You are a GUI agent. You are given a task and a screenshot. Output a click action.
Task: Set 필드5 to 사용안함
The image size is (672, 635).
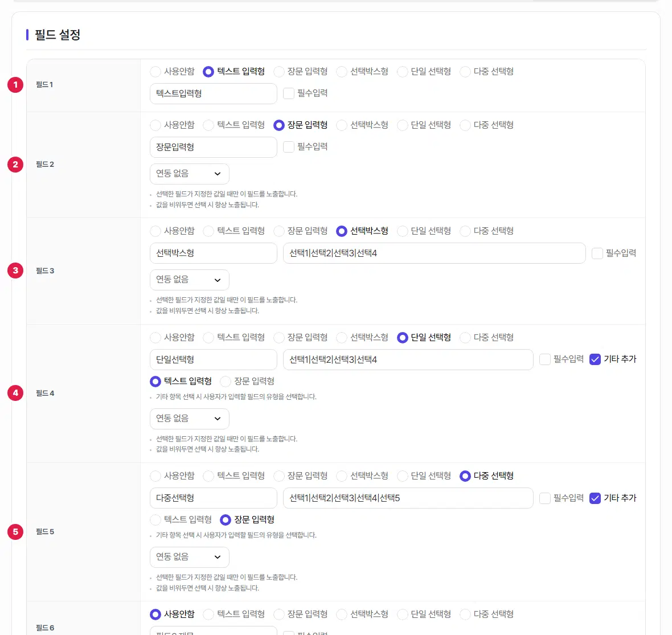click(155, 476)
